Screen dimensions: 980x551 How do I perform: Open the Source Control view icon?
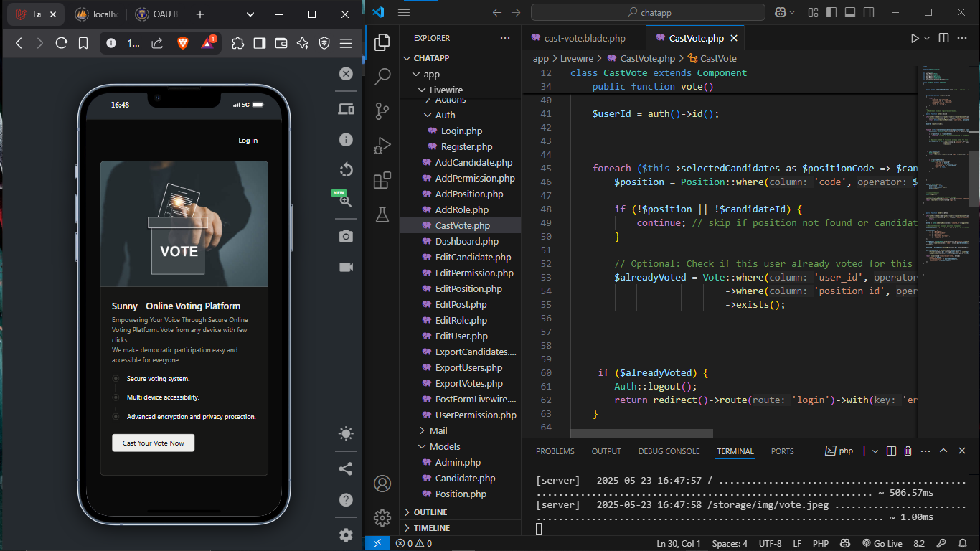[x=382, y=110]
